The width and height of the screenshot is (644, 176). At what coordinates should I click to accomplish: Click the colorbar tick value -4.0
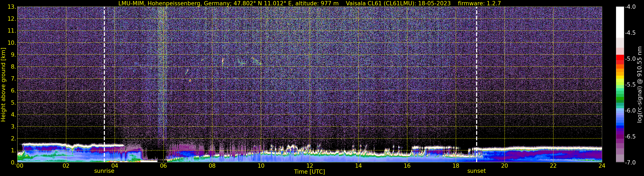point(630,7)
